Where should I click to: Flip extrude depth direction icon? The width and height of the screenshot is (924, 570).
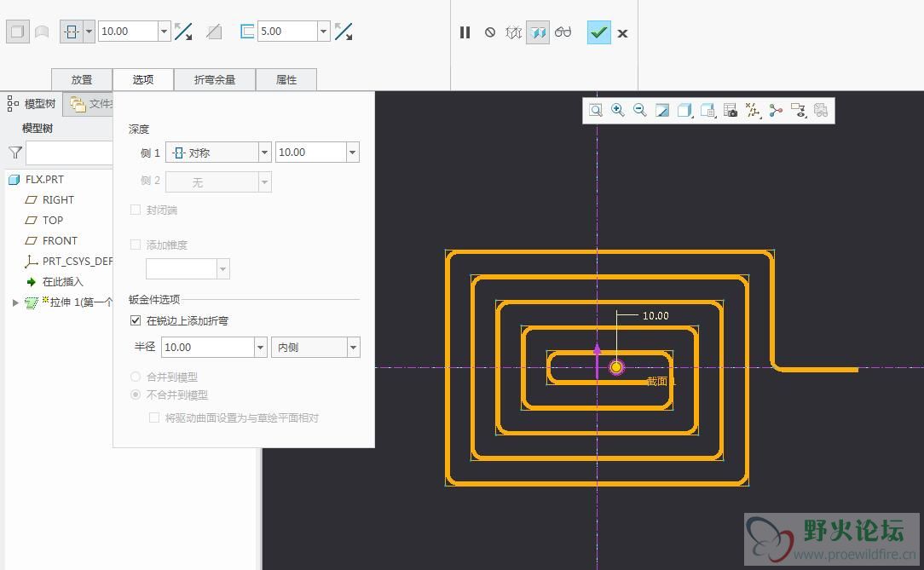183,32
